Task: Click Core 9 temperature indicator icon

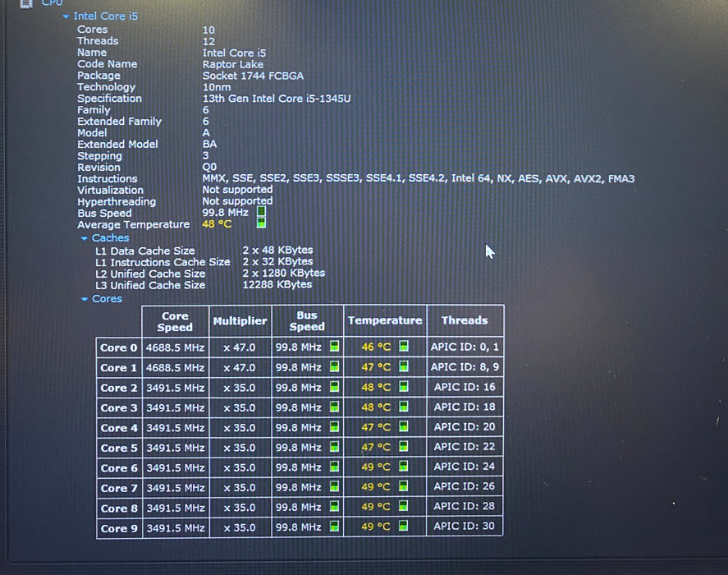Action: [404, 527]
